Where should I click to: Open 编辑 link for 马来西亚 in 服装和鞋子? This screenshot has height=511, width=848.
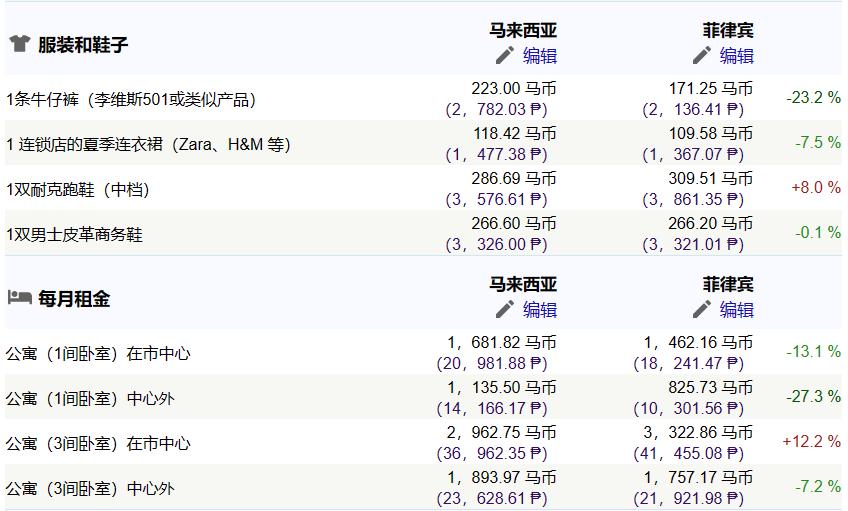coord(540,56)
